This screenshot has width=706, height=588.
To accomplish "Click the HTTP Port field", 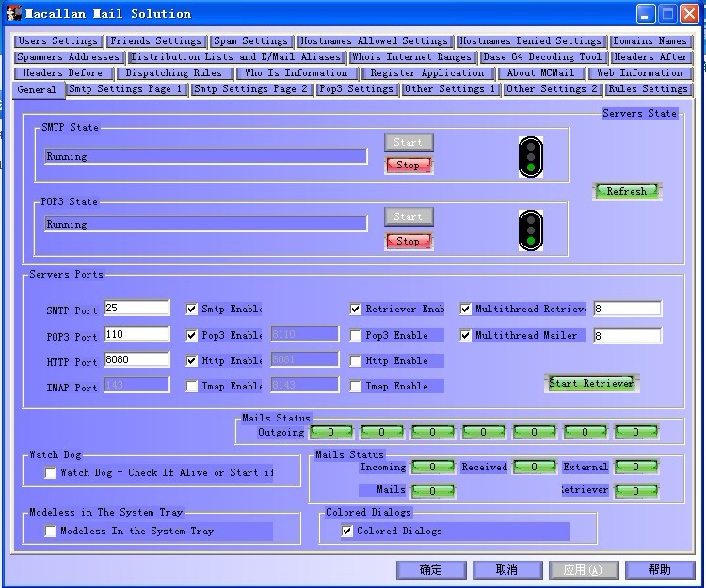I will 136,359.
